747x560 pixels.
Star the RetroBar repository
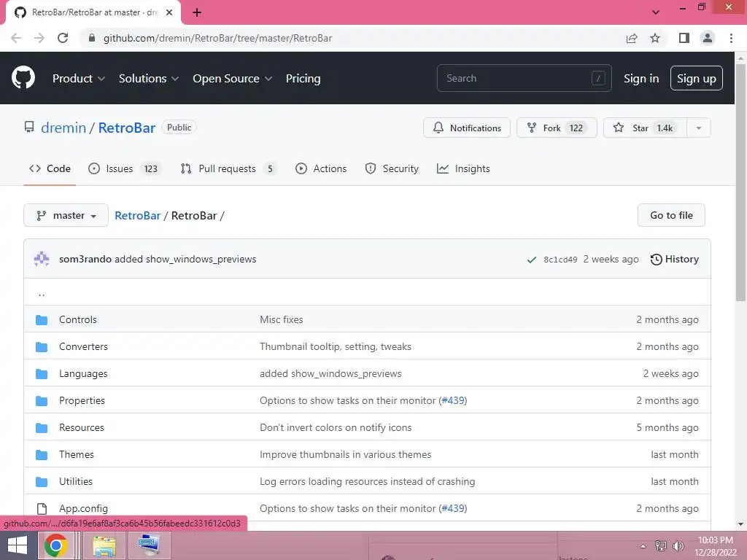pos(645,128)
